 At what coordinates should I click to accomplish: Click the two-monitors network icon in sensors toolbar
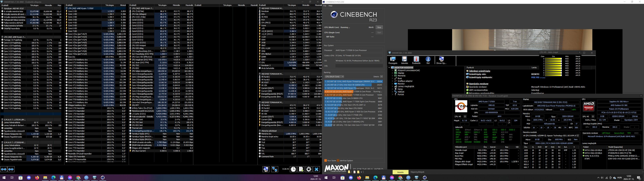point(275,169)
